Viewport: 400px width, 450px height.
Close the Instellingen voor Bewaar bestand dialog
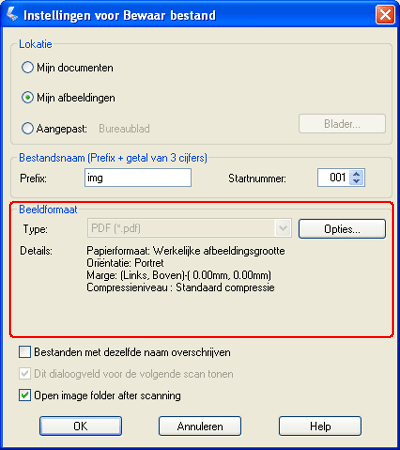[x=385, y=15]
